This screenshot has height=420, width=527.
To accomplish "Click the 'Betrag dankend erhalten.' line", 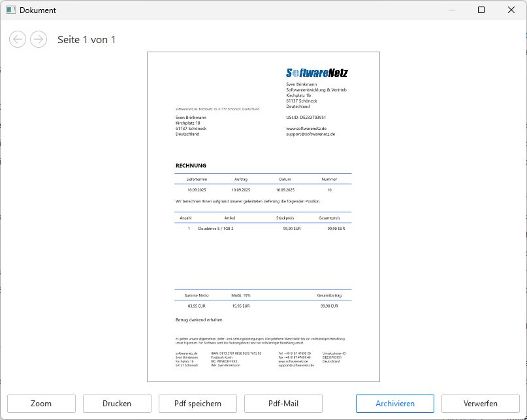I will pos(199,320).
